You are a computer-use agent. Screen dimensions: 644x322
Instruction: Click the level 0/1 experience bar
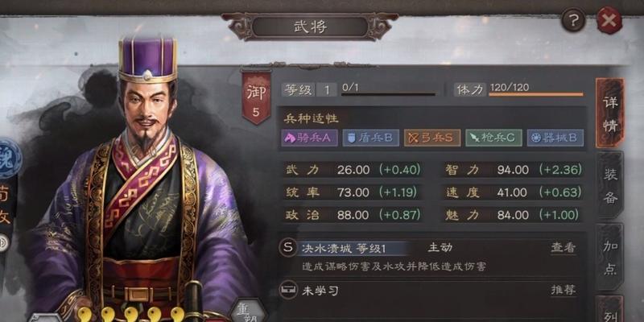point(388,94)
